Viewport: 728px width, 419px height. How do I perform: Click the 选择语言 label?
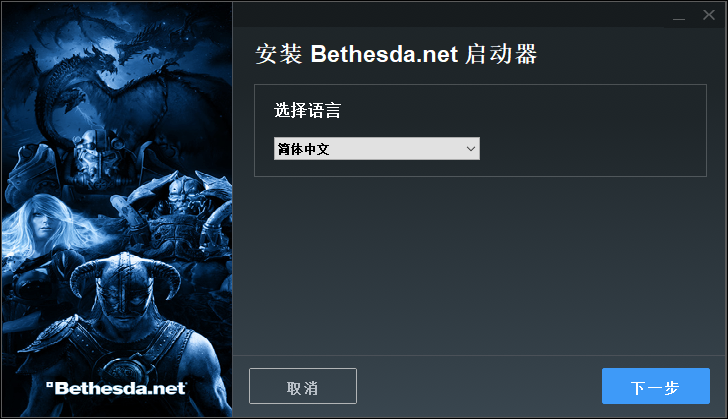pos(307,111)
